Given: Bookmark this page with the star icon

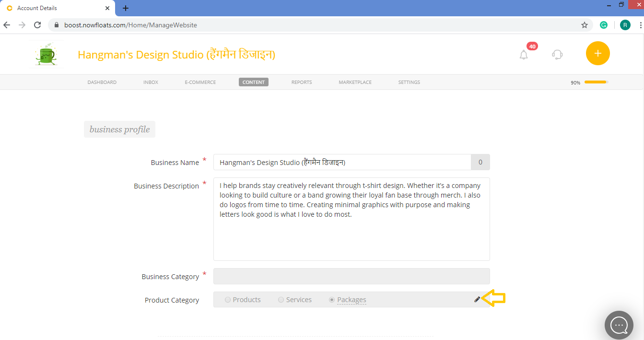Looking at the screenshot, I should click(585, 25).
